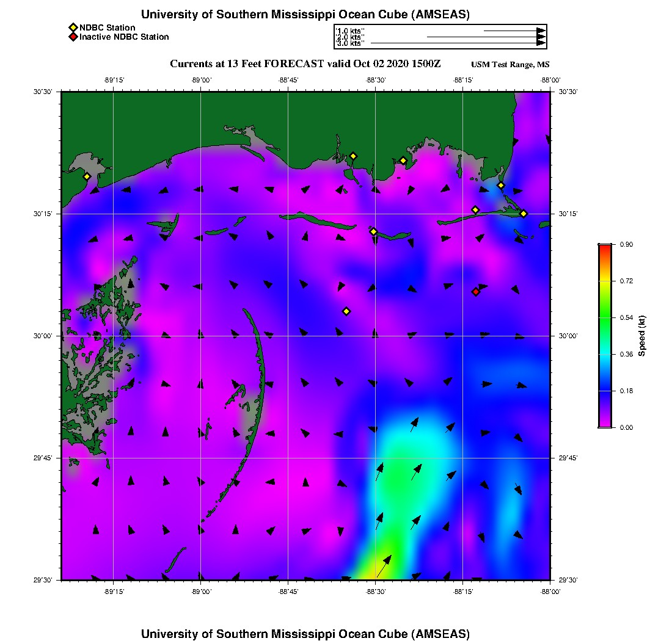Select the easternmost yellow NDBC station marker
This screenshot has width=672, height=641.
click(x=524, y=213)
